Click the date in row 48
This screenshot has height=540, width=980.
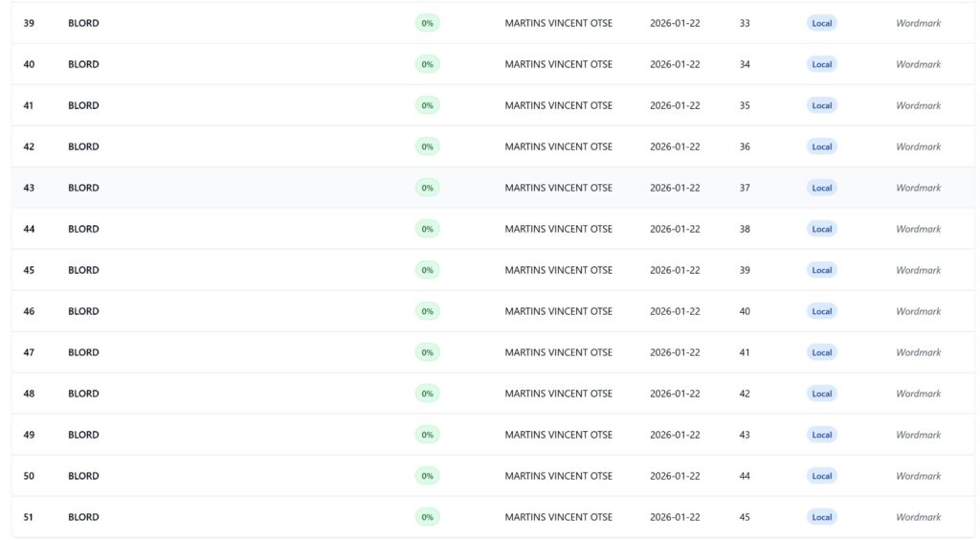pyautogui.click(x=675, y=394)
